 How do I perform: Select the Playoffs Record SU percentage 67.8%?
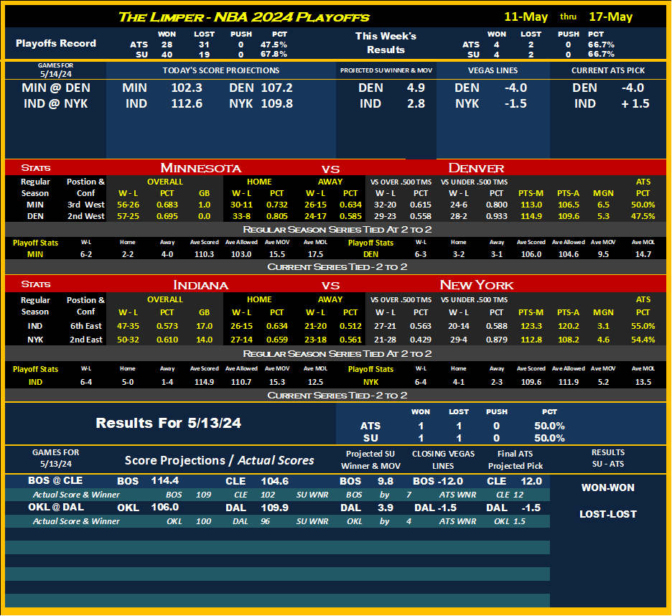274,55
